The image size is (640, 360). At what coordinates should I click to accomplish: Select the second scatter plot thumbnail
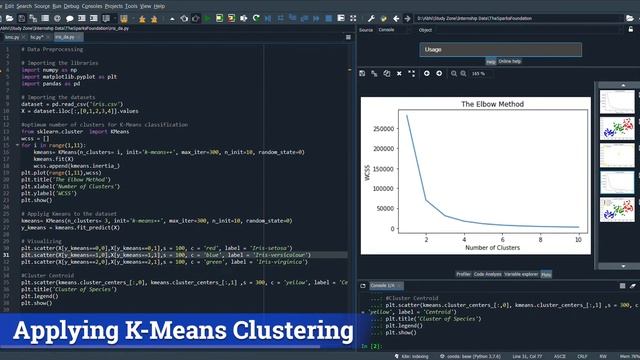click(x=617, y=128)
